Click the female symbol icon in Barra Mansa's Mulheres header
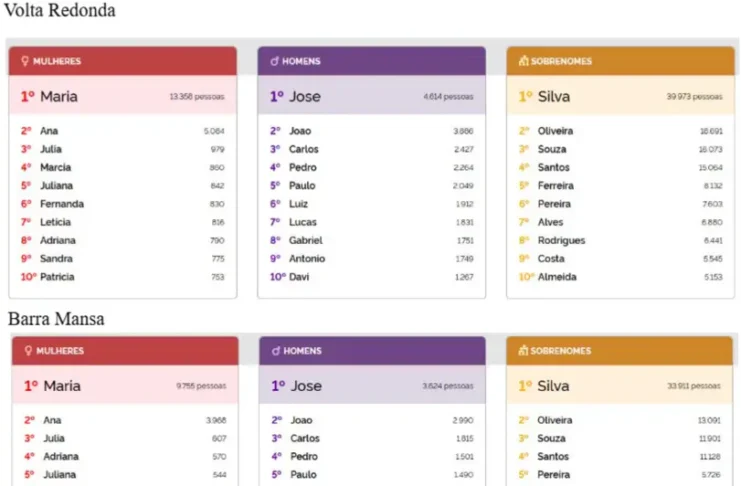The width and height of the screenshot is (741, 486). pos(26,351)
